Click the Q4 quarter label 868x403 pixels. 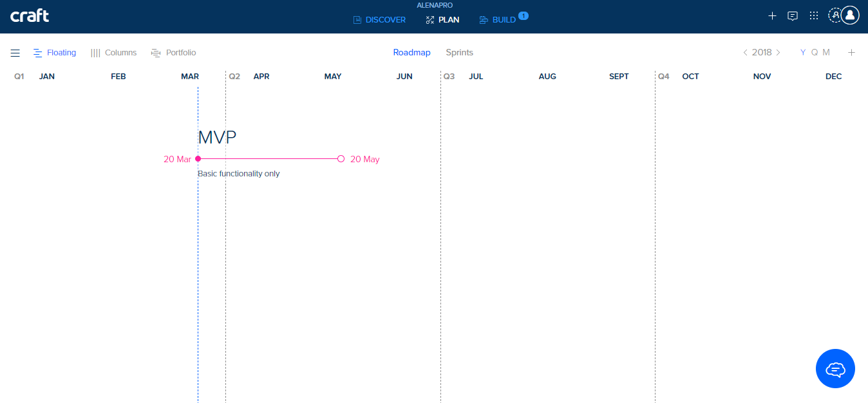(664, 77)
